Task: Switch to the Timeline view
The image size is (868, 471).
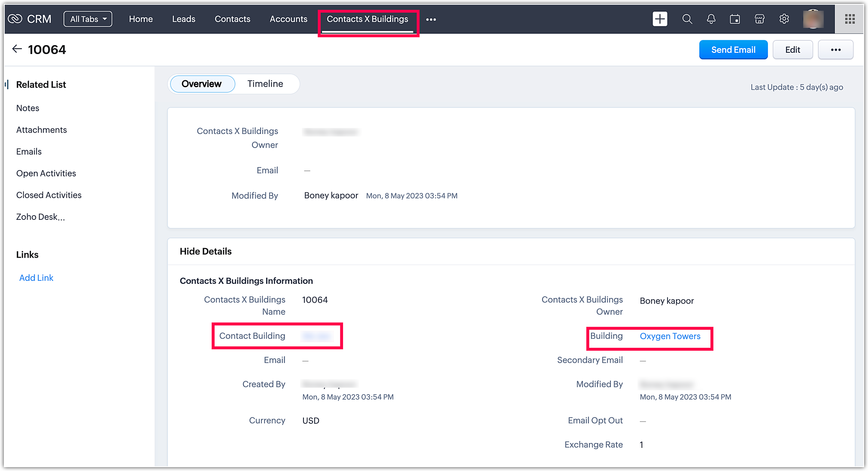Action: click(x=265, y=84)
